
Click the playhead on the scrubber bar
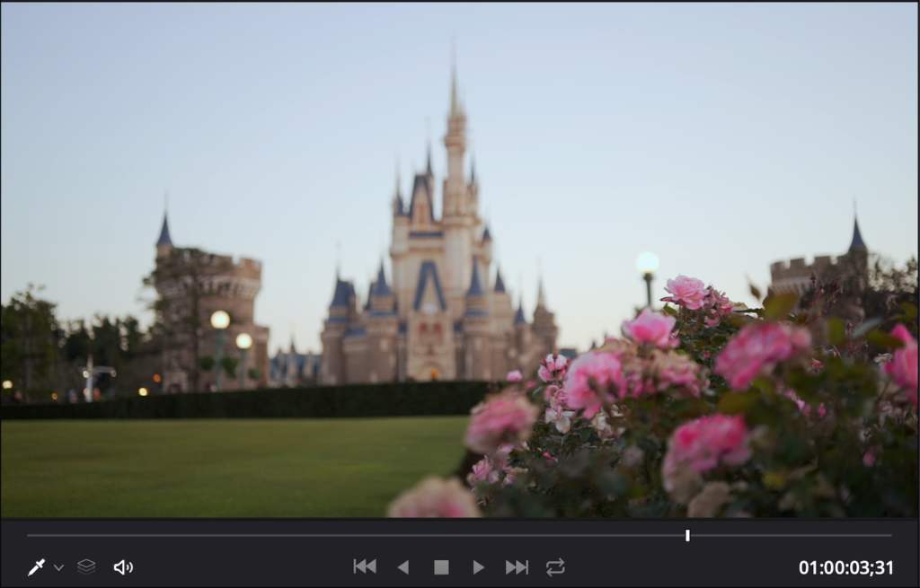pos(687,535)
